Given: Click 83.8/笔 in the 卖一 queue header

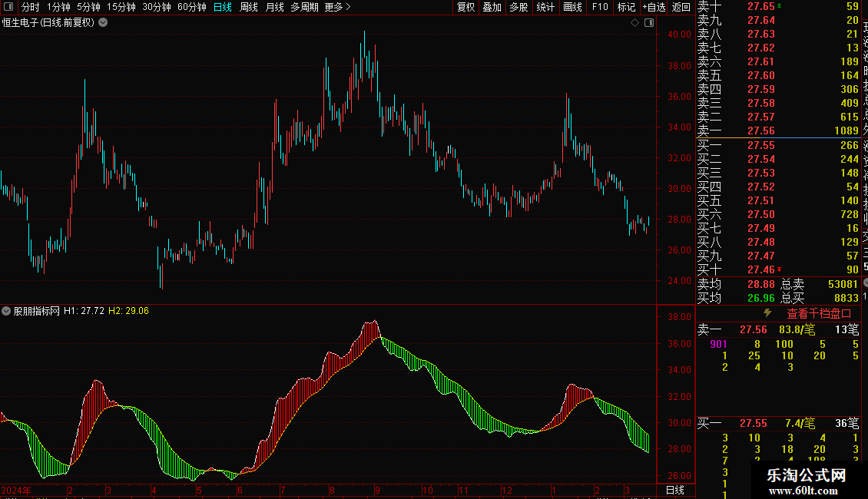Looking at the screenshot, I should click(x=797, y=329).
